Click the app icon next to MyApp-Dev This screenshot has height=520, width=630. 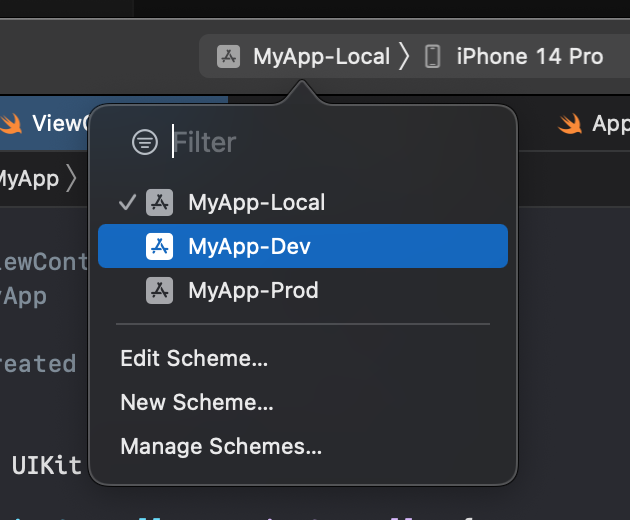(160, 246)
